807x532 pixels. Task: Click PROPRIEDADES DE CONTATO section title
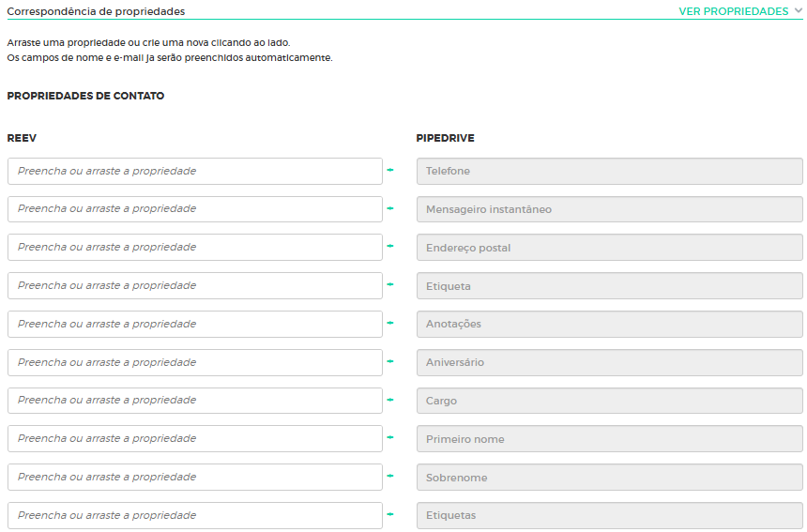[85, 96]
